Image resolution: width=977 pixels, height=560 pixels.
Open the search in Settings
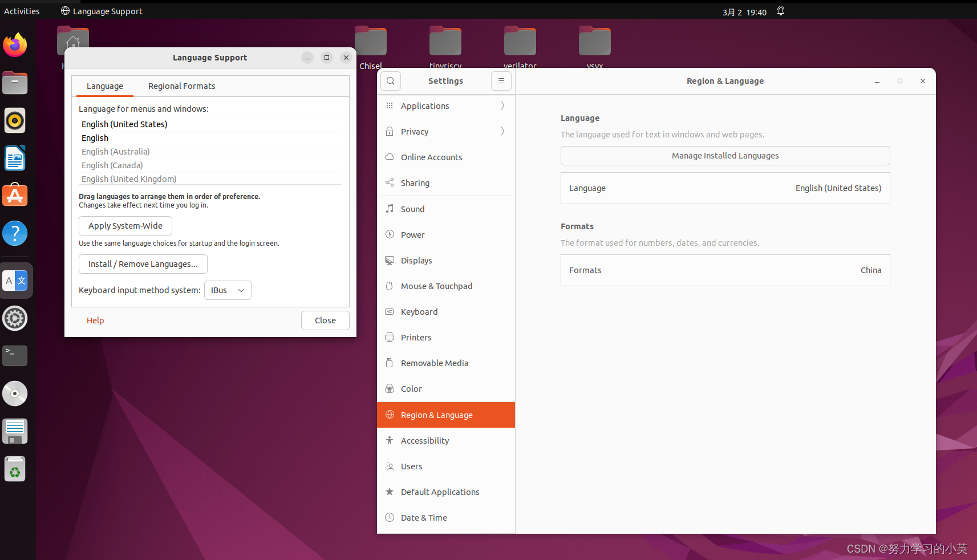391,81
